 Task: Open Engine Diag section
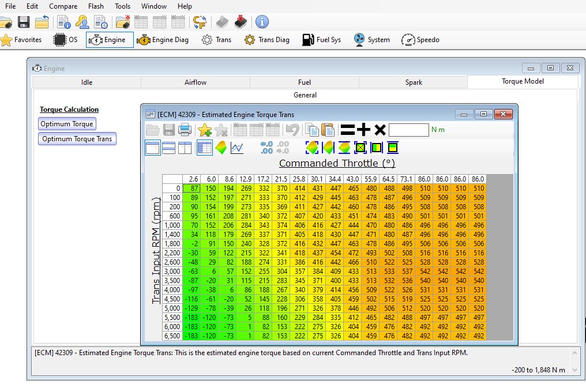point(163,40)
